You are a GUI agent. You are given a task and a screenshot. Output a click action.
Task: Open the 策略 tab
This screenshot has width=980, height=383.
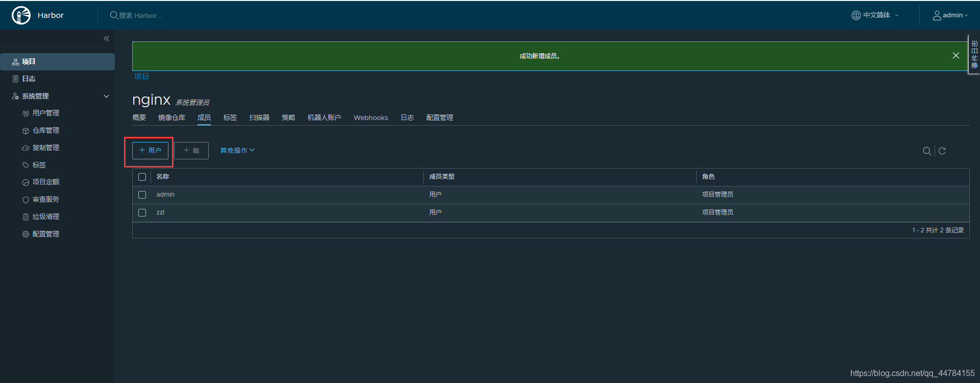[x=288, y=118]
